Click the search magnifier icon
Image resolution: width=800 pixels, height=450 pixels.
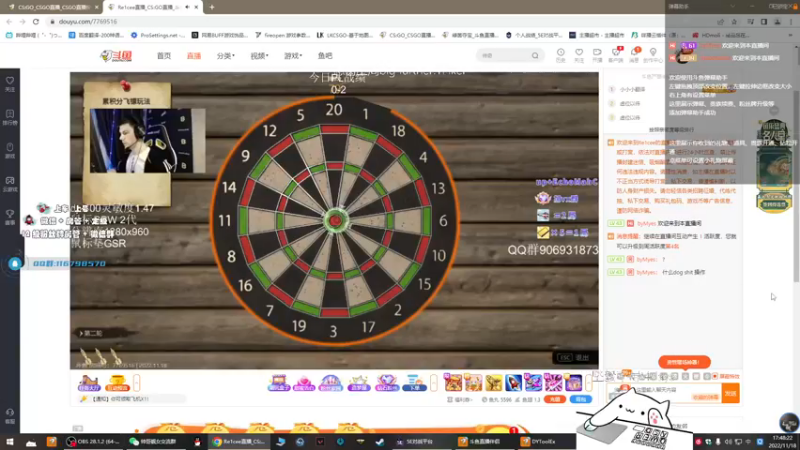pos(535,56)
